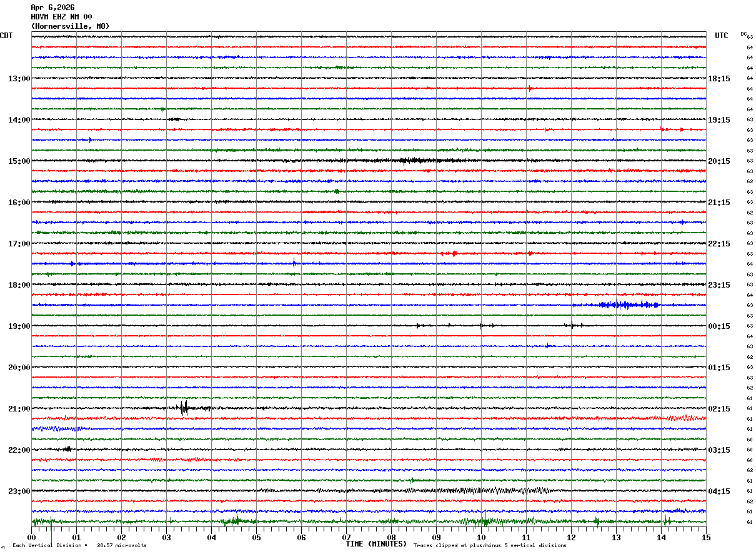Click the 23:00 CDT row label
This screenshot has width=756, height=554.
(19, 491)
